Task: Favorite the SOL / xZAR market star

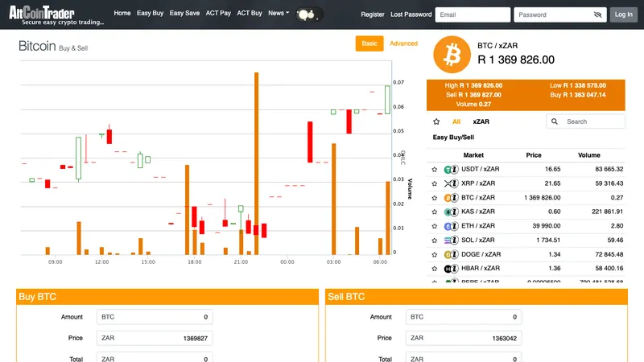Action: (x=435, y=240)
